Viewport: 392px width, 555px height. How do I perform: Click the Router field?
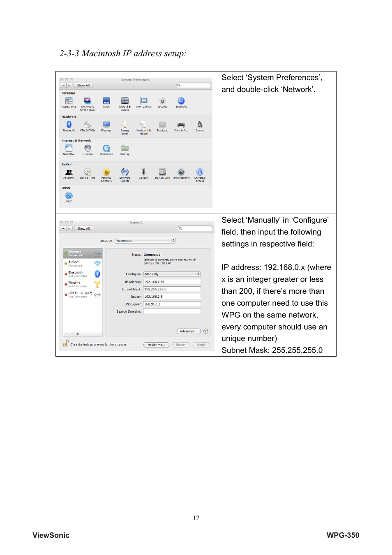(172, 297)
